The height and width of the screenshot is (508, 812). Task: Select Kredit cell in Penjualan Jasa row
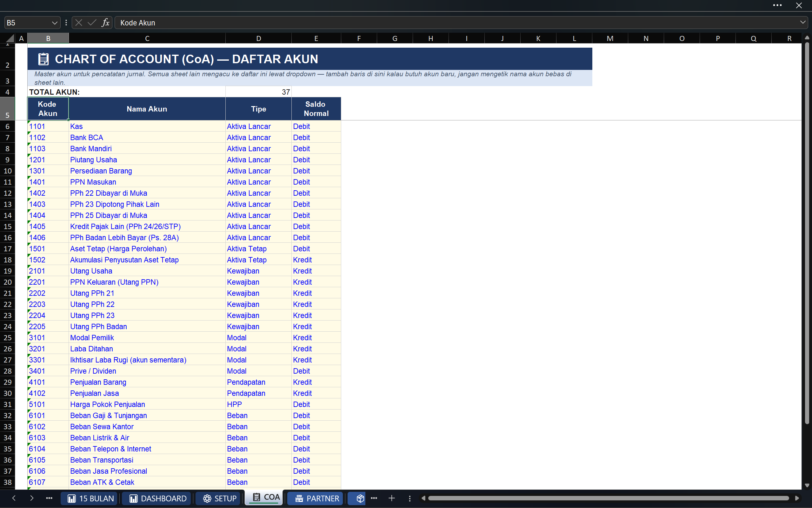pyautogui.click(x=316, y=393)
